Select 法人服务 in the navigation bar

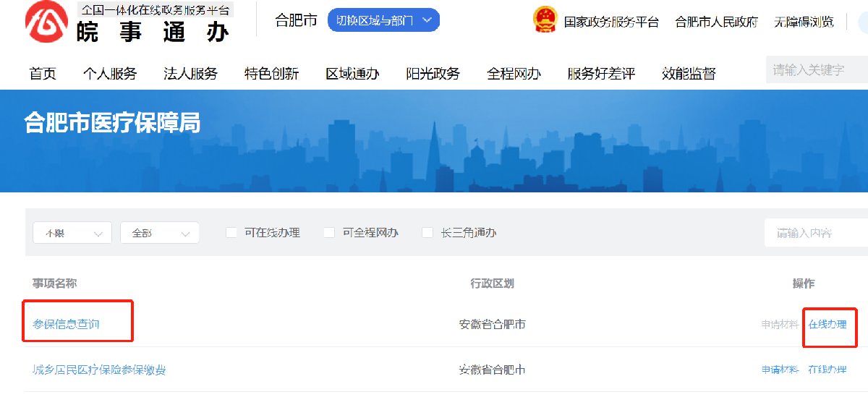(191, 73)
